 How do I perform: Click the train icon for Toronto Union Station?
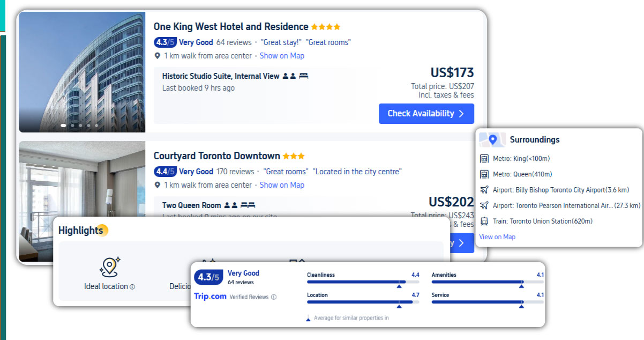[x=484, y=220]
